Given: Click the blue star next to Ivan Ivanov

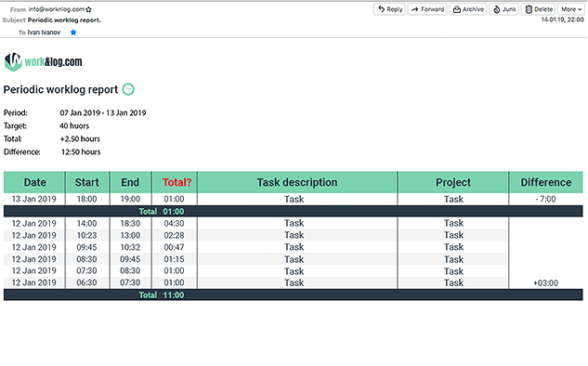Looking at the screenshot, I should (x=73, y=33).
